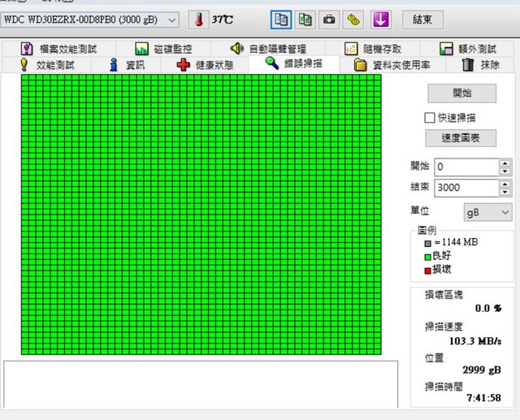The image size is (520, 420).
Task: Open the 健康狀態 health tab
Action: pos(205,64)
